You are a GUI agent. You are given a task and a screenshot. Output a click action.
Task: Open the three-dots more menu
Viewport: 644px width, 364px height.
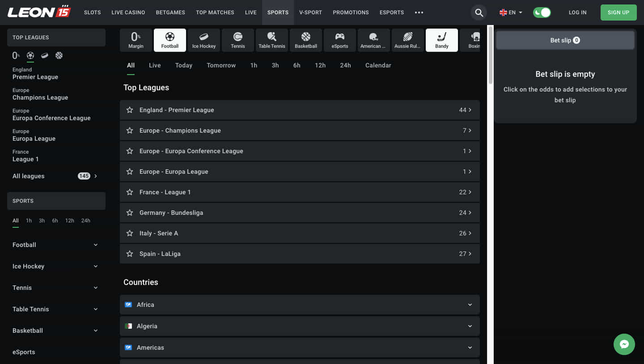tap(419, 13)
